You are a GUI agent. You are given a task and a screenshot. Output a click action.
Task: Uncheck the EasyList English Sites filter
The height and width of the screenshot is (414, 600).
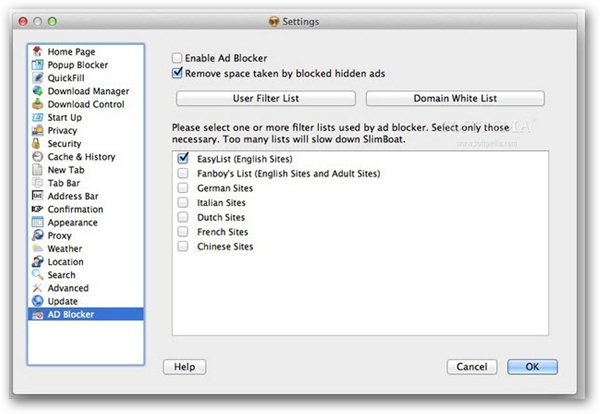183,158
